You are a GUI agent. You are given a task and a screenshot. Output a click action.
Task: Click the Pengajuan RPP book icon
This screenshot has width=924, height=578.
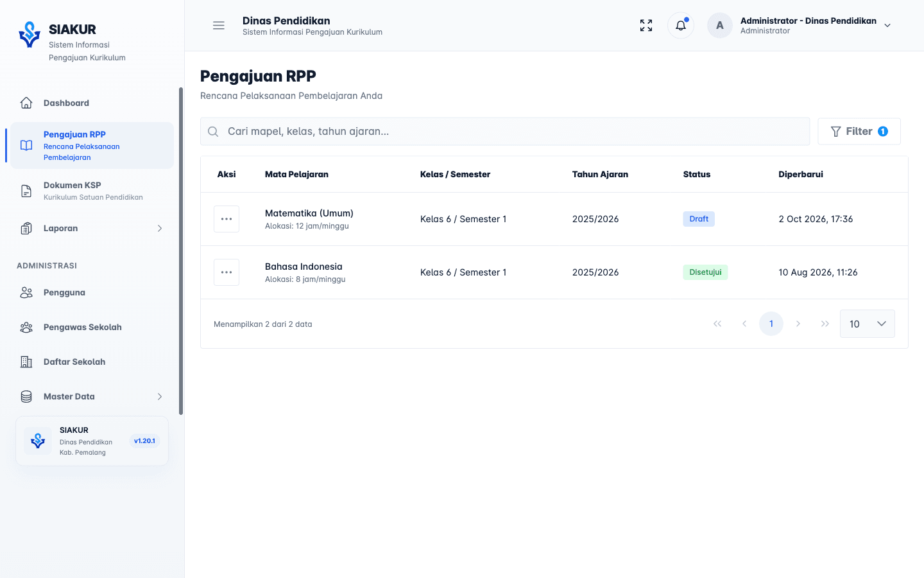[26, 145]
